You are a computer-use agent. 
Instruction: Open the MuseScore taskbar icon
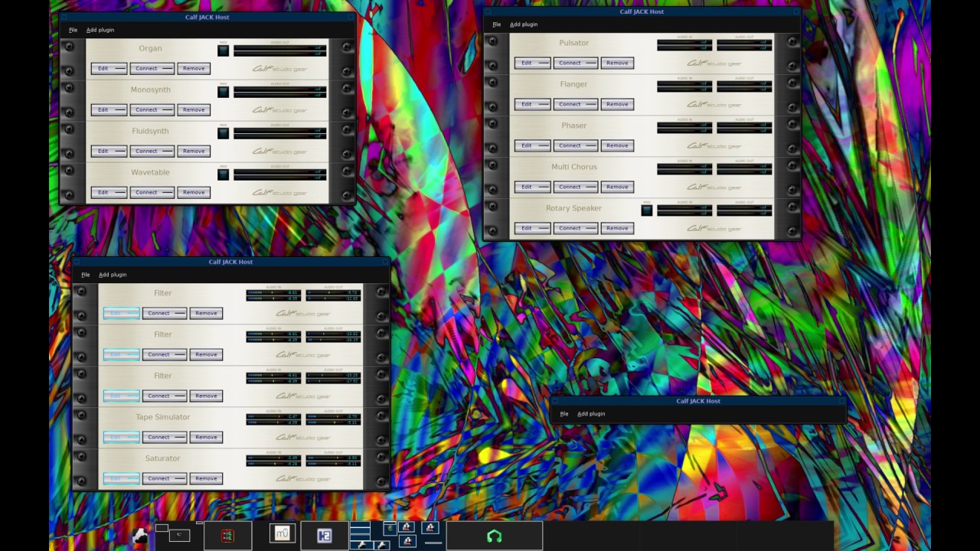pyautogui.click(x=283, y=533)
